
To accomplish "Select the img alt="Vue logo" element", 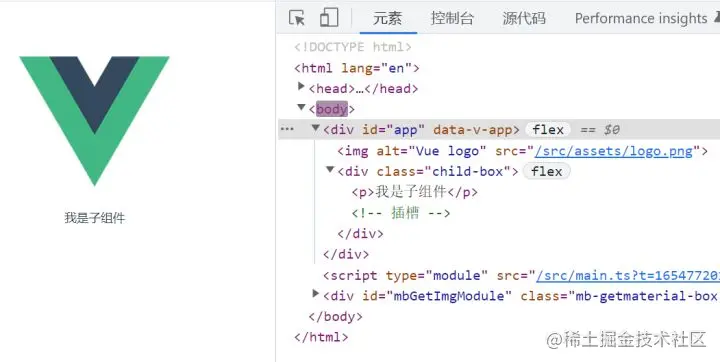I will click(x=523, y=151).
